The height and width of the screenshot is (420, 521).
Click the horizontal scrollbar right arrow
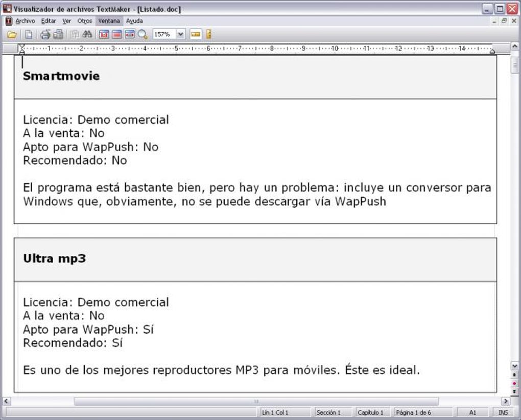coord(505,401)
